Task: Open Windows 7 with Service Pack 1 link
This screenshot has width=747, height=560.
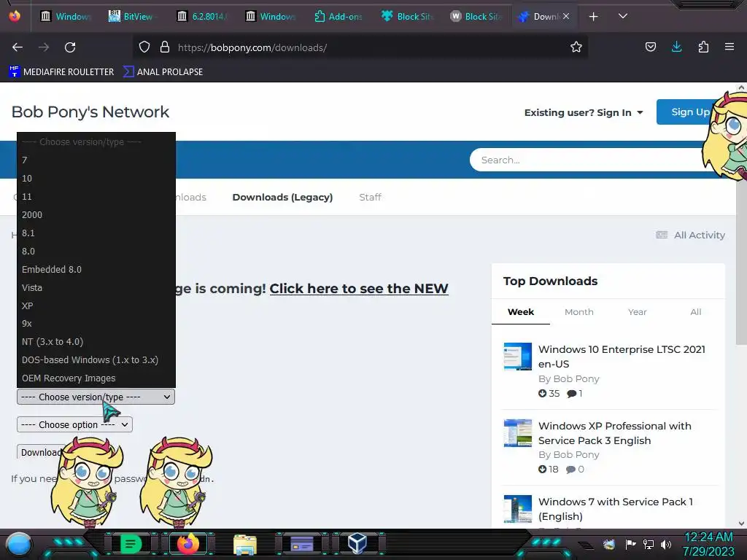Action: [x=616, y=508]
